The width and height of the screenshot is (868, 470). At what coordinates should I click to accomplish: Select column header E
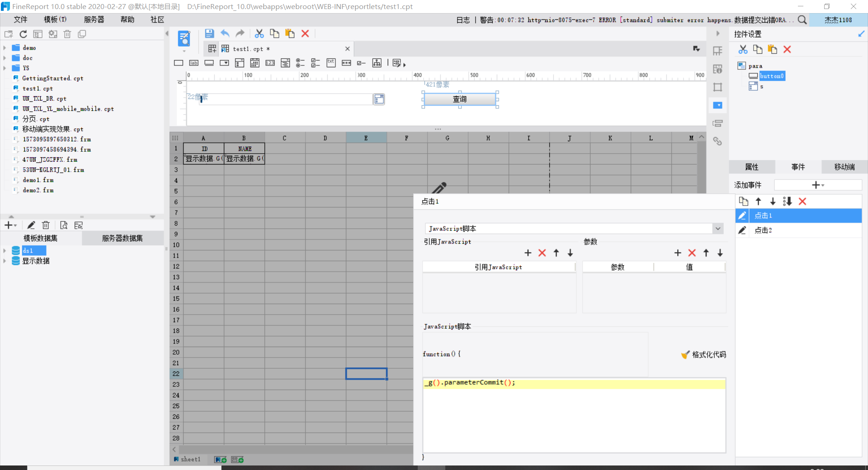point(366,138)
